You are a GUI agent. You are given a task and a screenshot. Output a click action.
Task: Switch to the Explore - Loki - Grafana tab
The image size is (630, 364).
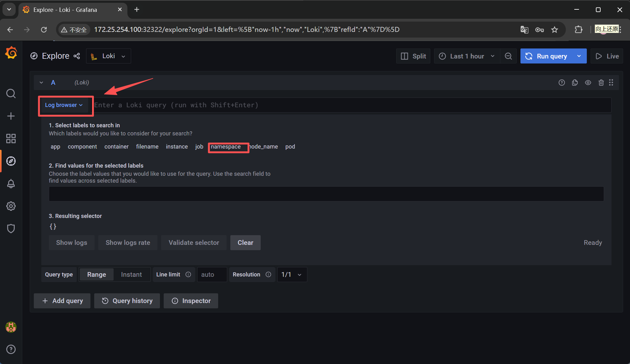pos(73,10)
